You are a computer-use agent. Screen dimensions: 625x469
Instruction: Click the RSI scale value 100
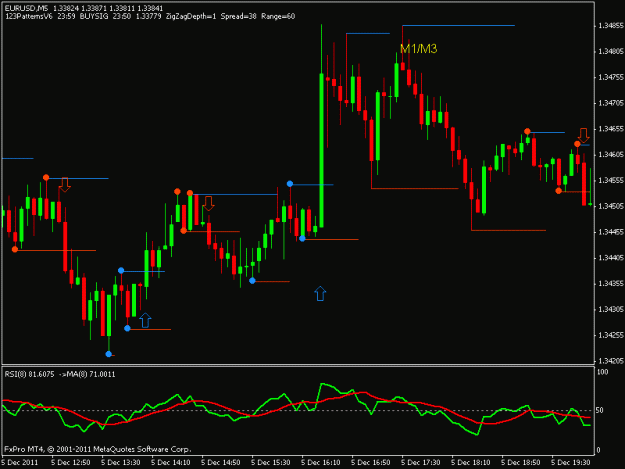click(x=603, y=372)
